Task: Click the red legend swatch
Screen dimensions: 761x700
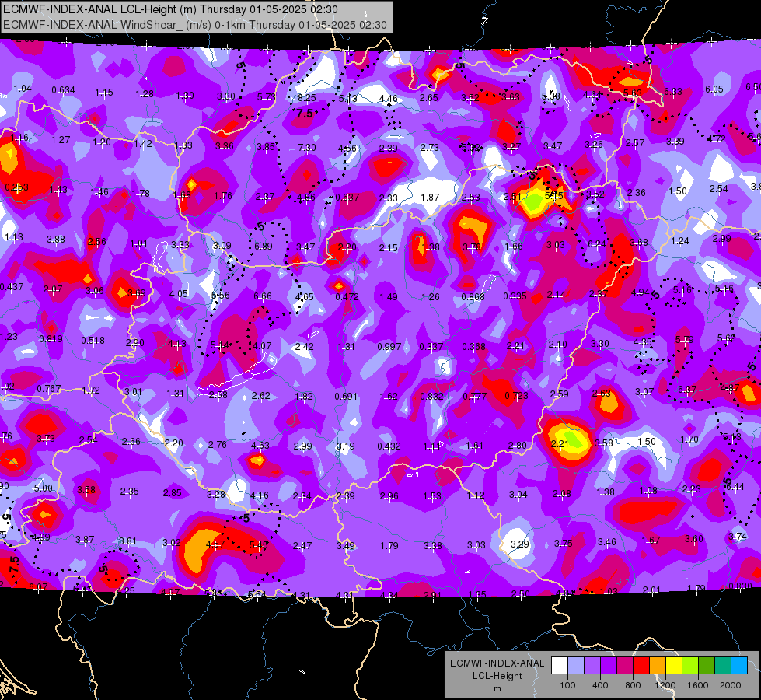Action: click(641, 666)
